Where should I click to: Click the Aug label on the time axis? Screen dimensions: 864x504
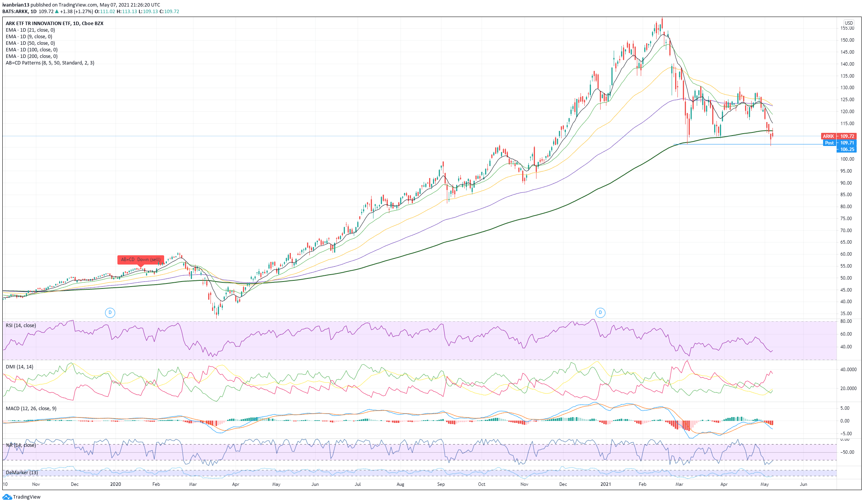[400, 484]
